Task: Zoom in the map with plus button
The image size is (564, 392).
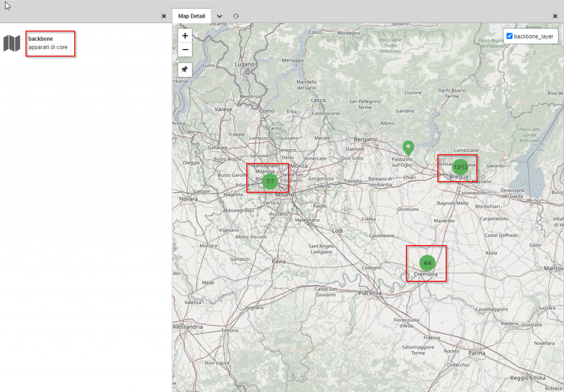Action: [x=185, y=36]
